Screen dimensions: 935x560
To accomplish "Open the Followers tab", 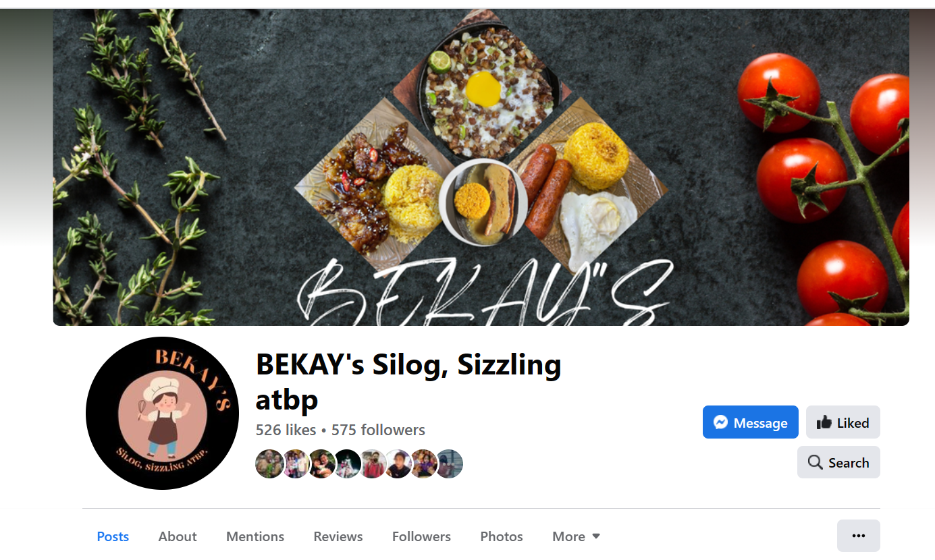I will pos(421,536).
